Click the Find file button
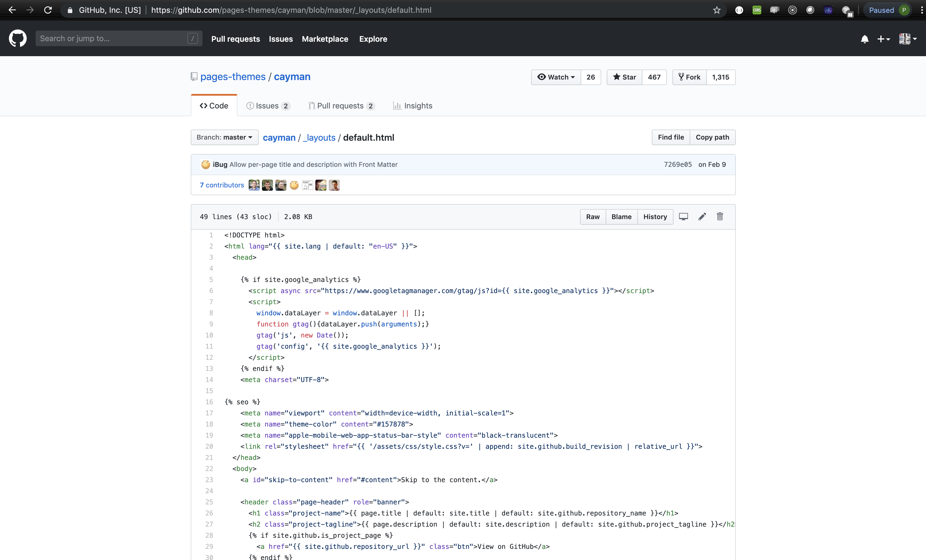 pyautogui.click(x=671, y=137)
